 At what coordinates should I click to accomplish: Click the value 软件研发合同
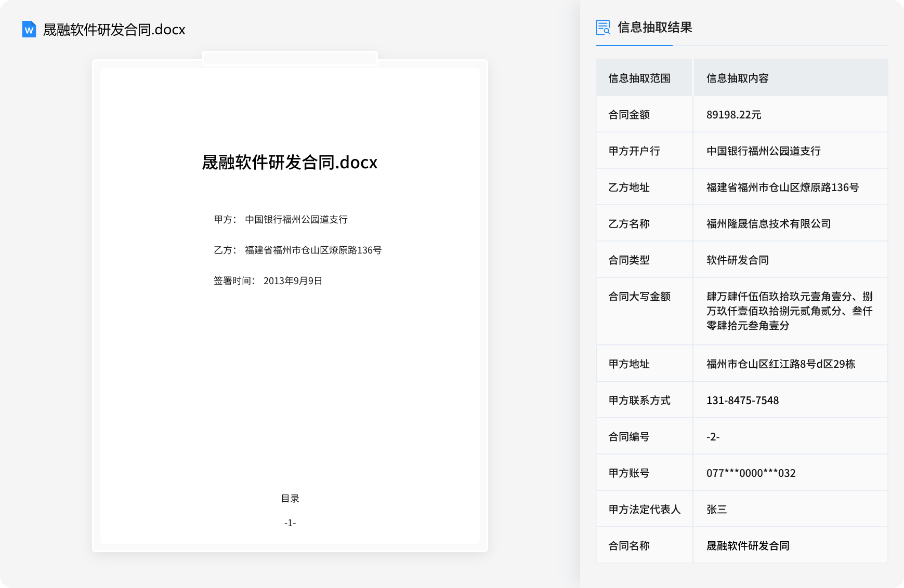pos(737,260)
